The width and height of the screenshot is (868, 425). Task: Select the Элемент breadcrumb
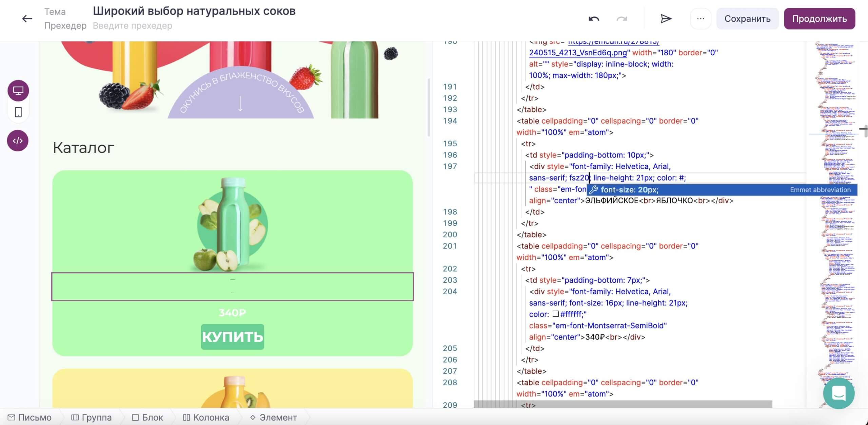273,417
